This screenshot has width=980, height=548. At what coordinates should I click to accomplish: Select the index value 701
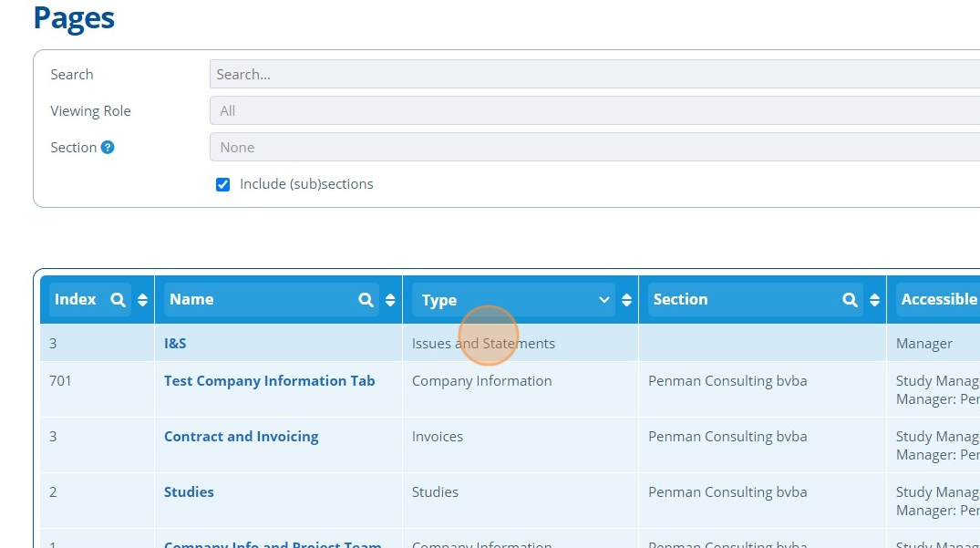click(x=60, y=380)
